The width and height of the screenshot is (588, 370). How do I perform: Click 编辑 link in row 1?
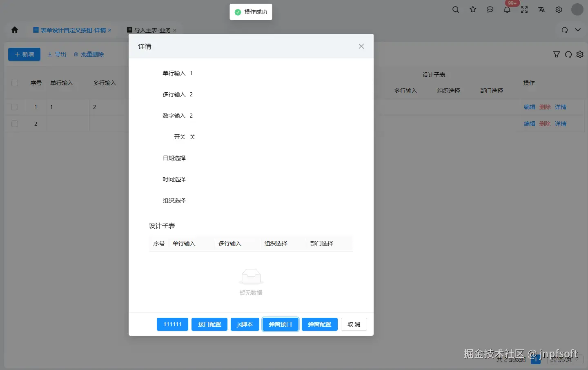tap(530, 107)
